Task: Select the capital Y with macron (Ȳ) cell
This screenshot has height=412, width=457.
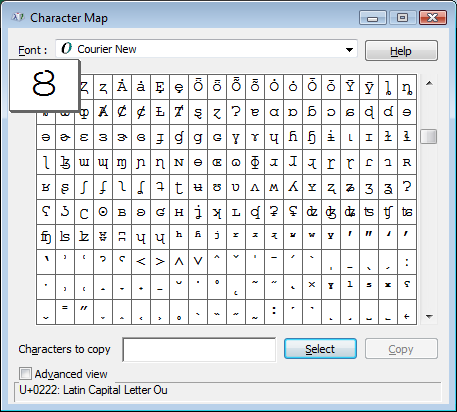Action: 350,87
